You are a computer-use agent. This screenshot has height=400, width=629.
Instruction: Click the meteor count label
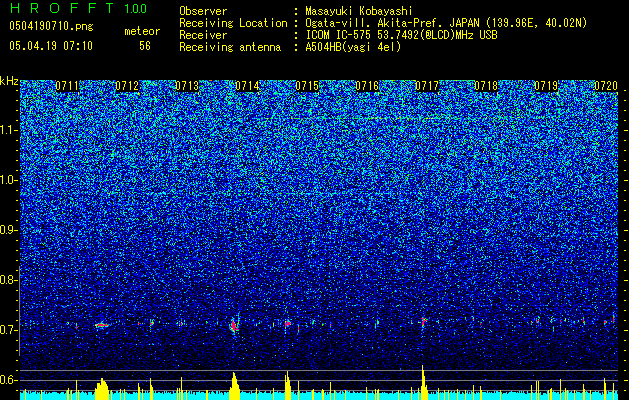coord(142,31)
